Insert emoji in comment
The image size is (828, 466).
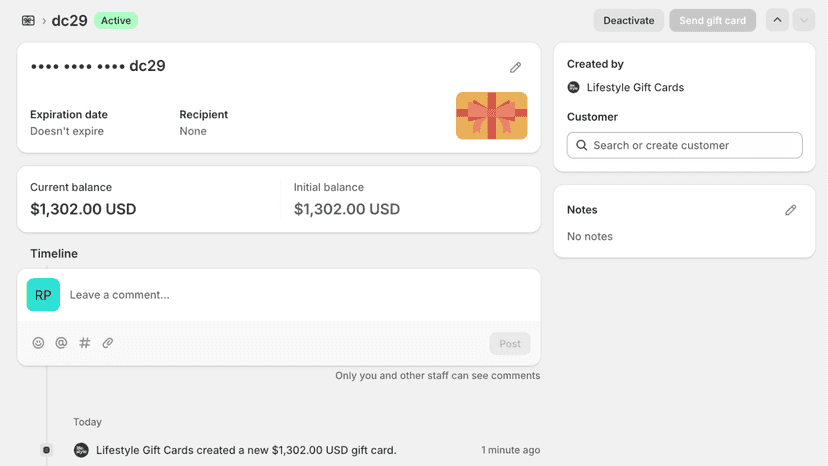pos(38,343)
